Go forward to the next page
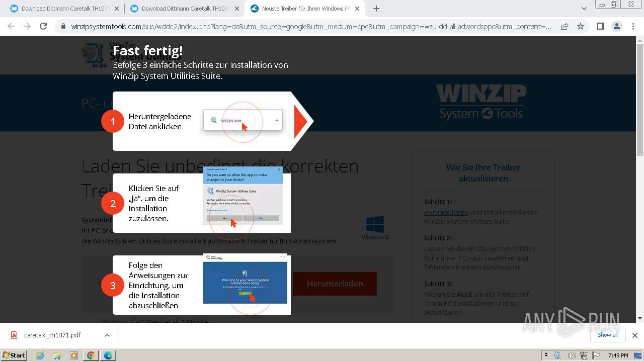The image size is (644, 362). click(x=27, y=26)
